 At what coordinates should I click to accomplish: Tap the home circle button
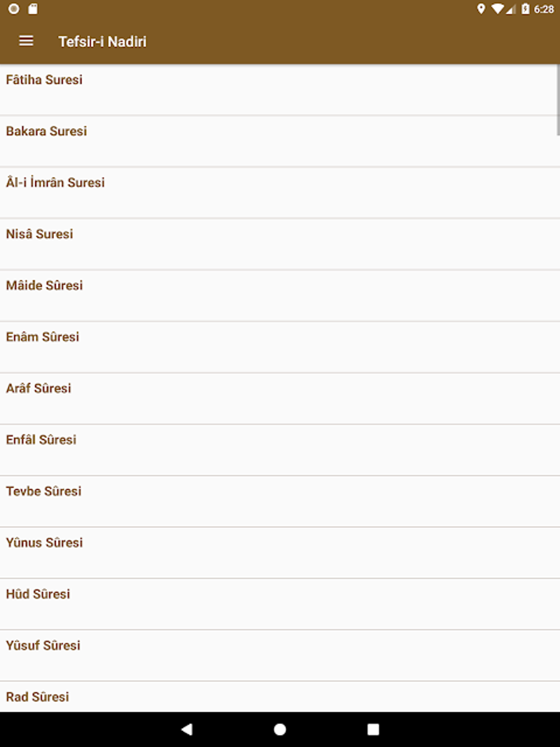tap(280, 729)
